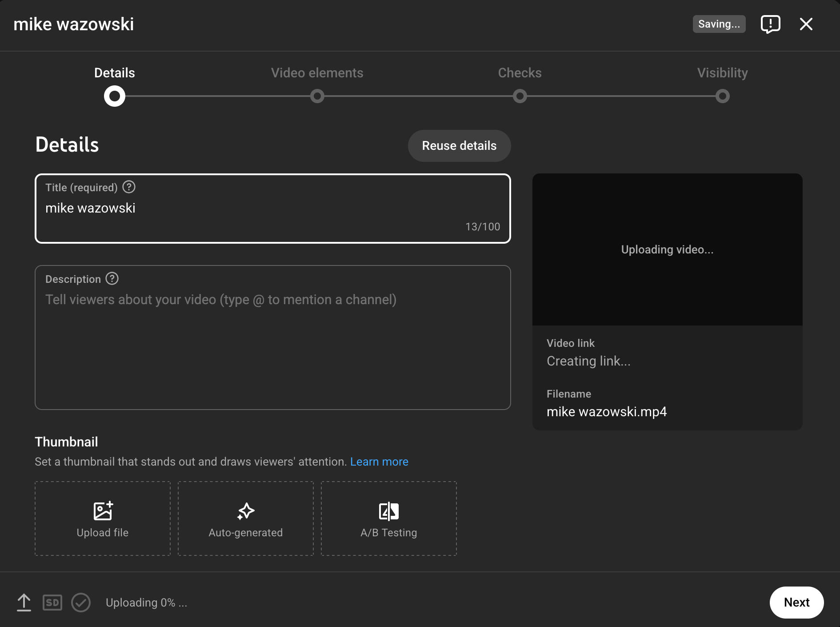
Task: Click the Description help question mark icon
Action: [112, 279]
